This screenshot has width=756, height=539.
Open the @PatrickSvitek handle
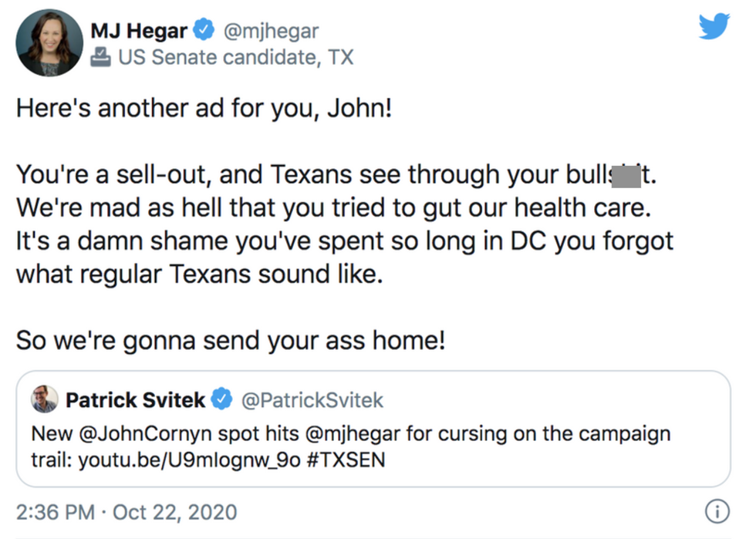[312, 399]
